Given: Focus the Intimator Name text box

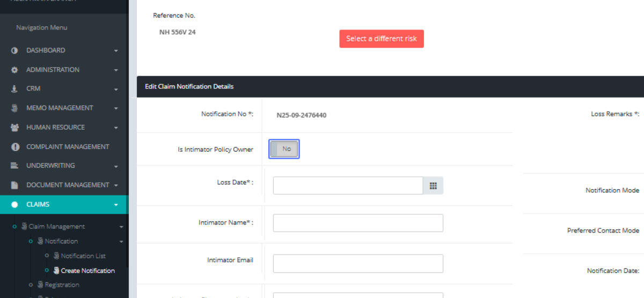Looking at the screenshot, I should pyautogui.click(x=358, y=223).
